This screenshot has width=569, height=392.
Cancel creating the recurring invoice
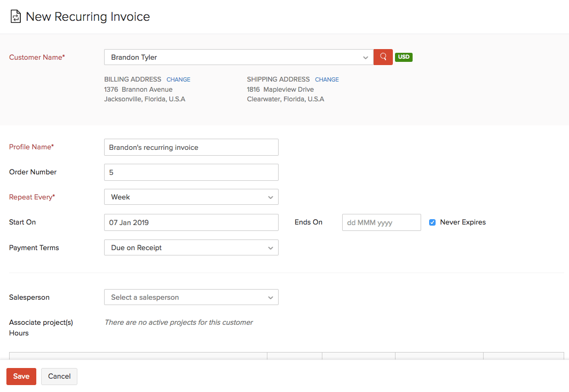tap(59, 376)
